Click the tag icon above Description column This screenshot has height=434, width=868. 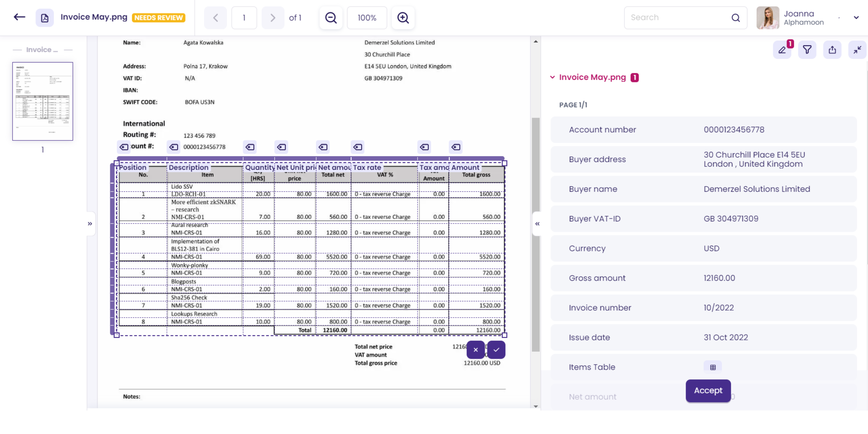click(174, 147)
